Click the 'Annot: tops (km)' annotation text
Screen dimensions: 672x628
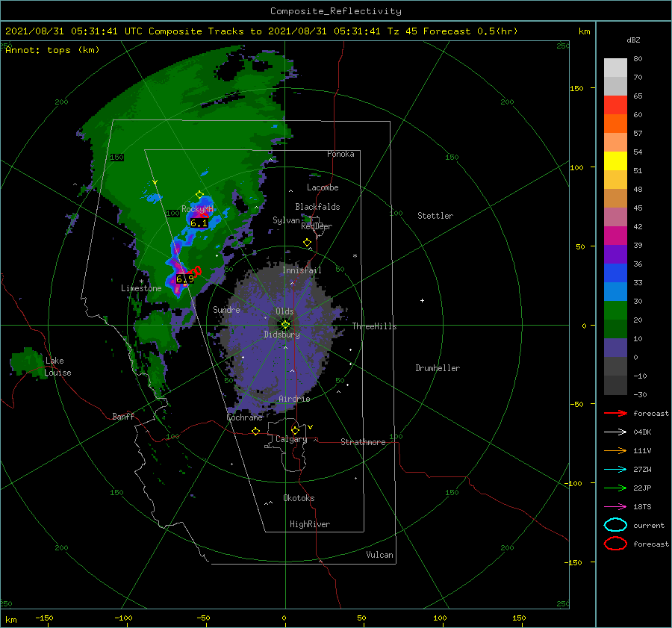[52, 50]
